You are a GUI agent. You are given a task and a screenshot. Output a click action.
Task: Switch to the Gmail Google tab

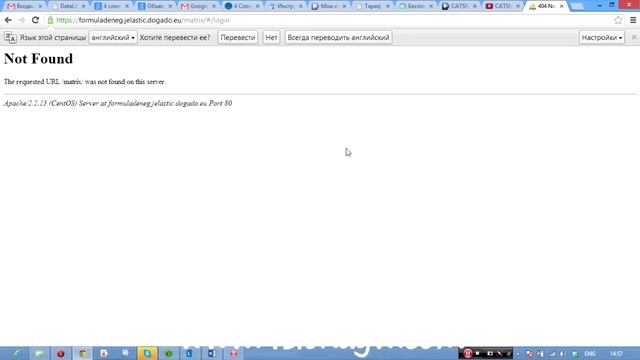(x=197, y=6)
